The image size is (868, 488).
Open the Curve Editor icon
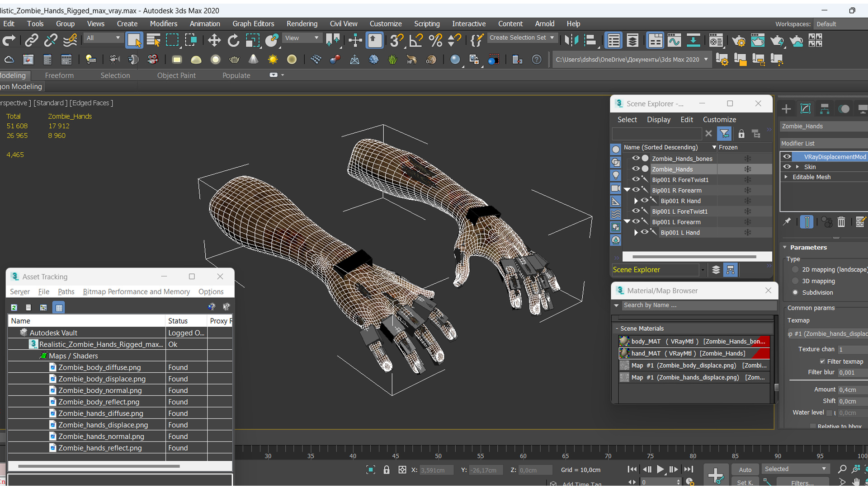(x=674, y=41)
